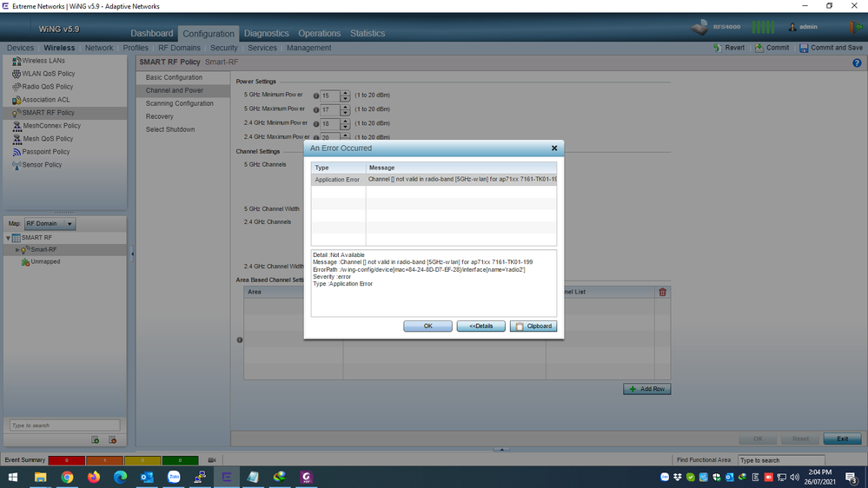Click the orange event counter
The width and height of the screenshot is (868, 488).
click(104, 460)
